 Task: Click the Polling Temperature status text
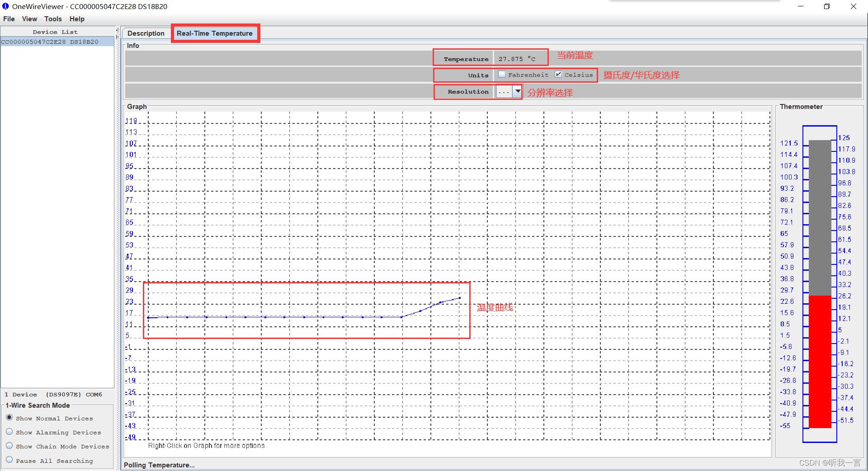[x=159, y=465]
